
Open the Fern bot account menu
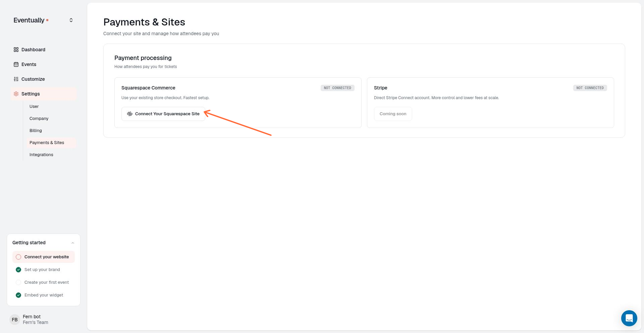44,320
